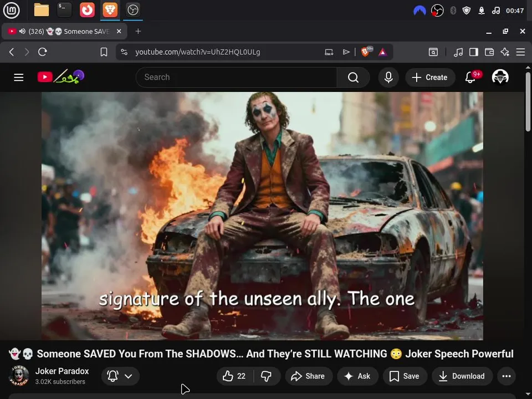Reload the current page
Image resolution: width=532 pixels, height=399 pixels.
point(43,52)
